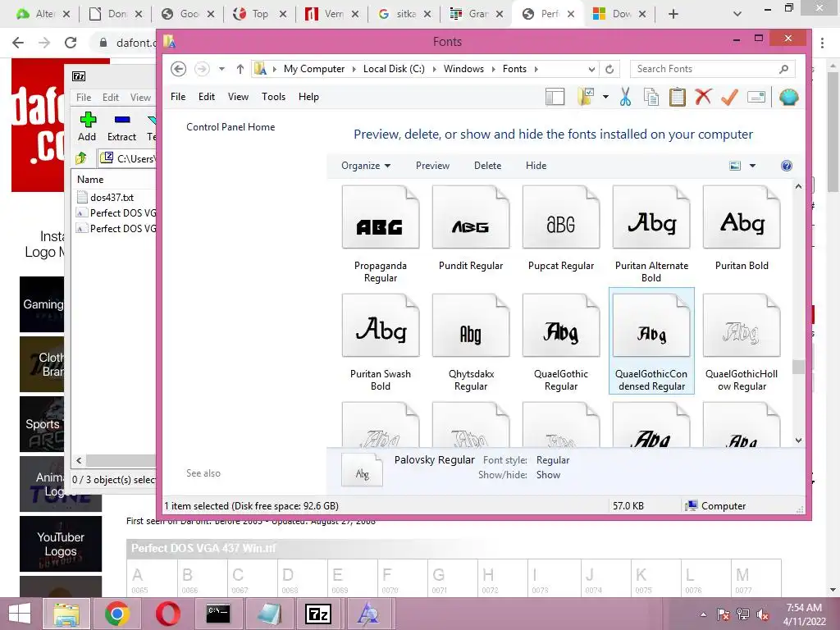The image size is (840, 630).
Task: Click the Cut scissors toolbar icon
Action: pos(625,97)
